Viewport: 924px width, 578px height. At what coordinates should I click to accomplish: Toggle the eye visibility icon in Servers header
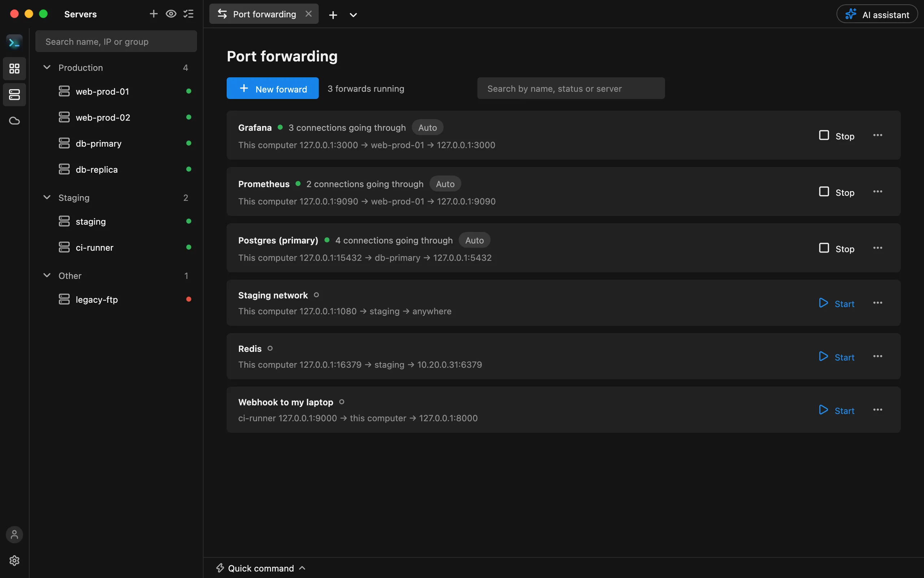click(x=171, y=14)
